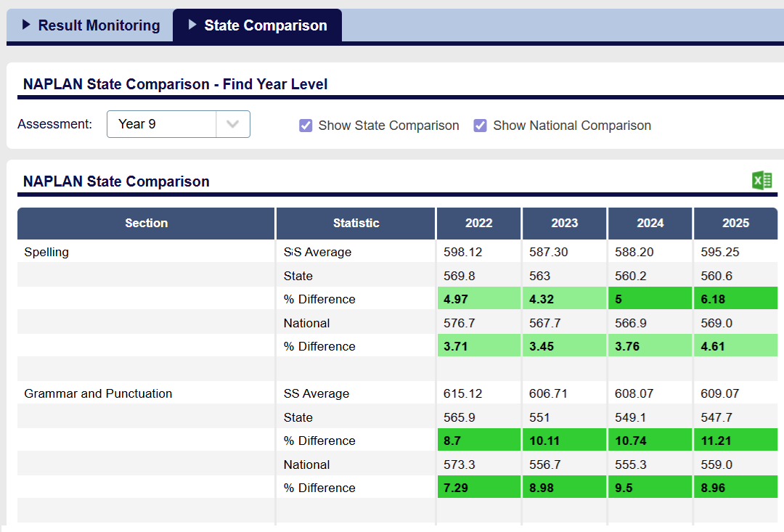784x532 pixels.
Task: Click the 4.32 difference cell
Action: (x=565, y=299)
